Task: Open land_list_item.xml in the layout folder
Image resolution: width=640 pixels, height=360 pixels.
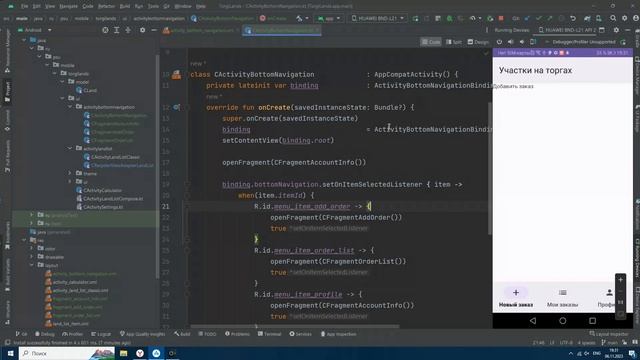Action: [x=67, y=324]
